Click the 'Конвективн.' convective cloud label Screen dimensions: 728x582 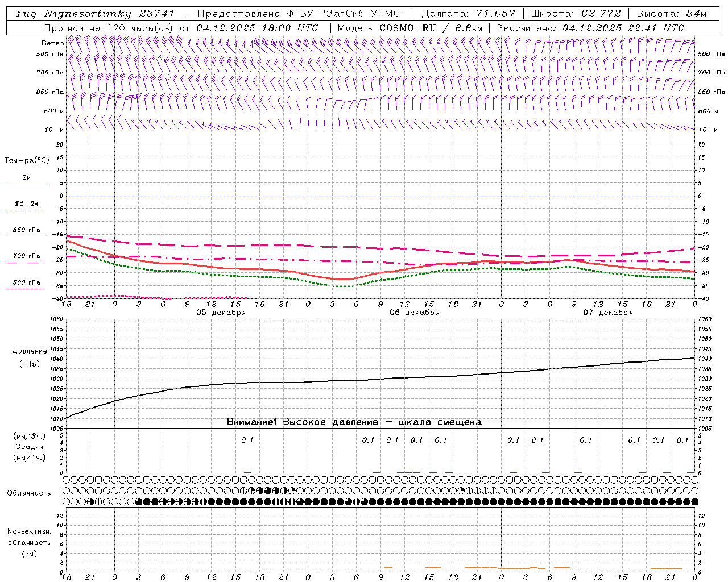30,531
